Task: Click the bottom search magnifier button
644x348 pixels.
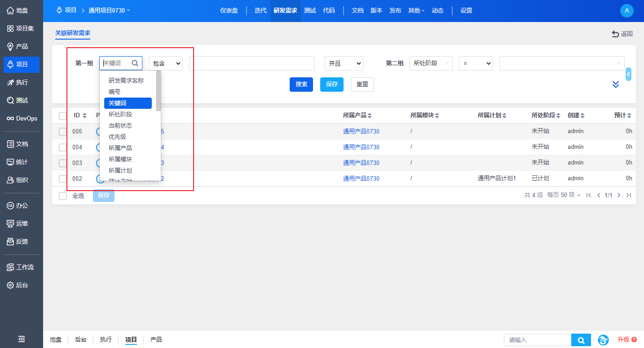Action: pos(581,340)
